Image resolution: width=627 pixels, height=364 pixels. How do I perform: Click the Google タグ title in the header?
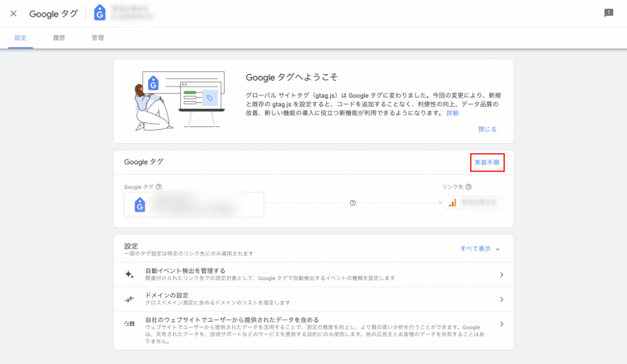click(53, 14)
